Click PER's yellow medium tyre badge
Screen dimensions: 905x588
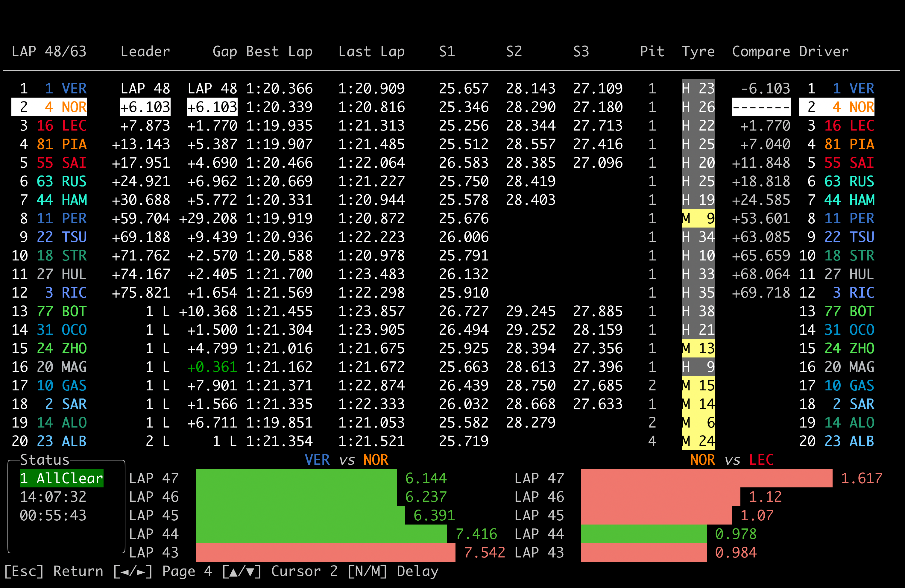tap(698, 219)
